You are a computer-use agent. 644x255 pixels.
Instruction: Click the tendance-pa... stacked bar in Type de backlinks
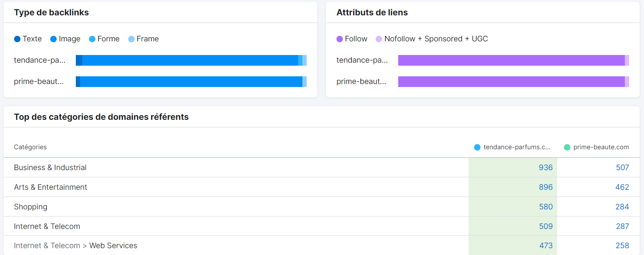click(191, 60)
